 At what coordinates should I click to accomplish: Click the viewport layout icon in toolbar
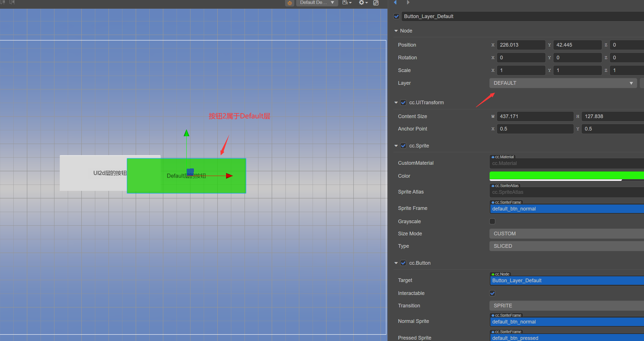(x=376, y=3)
